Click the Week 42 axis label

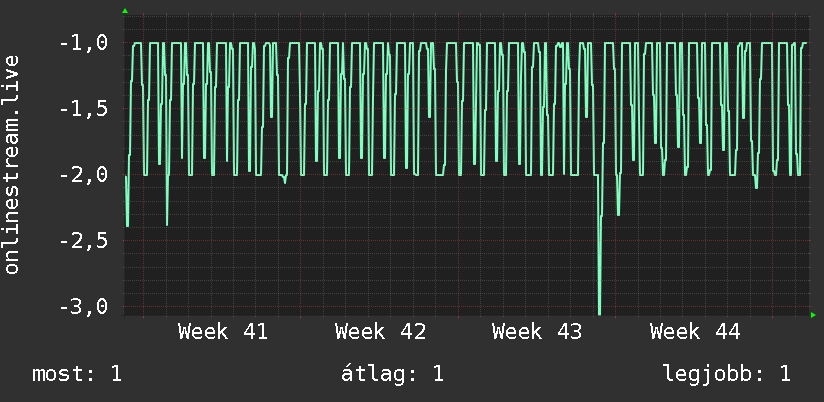click(x=380, y=332)
